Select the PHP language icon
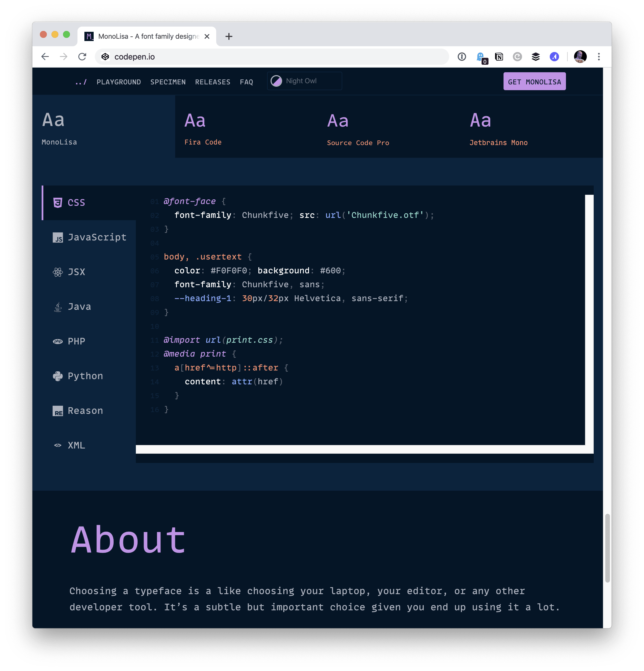The height and width of the screenshot is (671, 644). pyautogui.click(x=58, y=341)
